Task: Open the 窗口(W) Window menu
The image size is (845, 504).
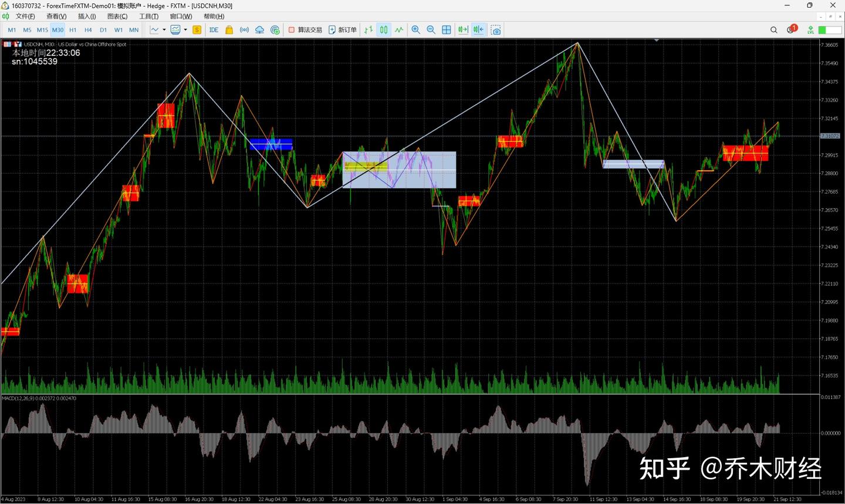Action: coord(181,16)
